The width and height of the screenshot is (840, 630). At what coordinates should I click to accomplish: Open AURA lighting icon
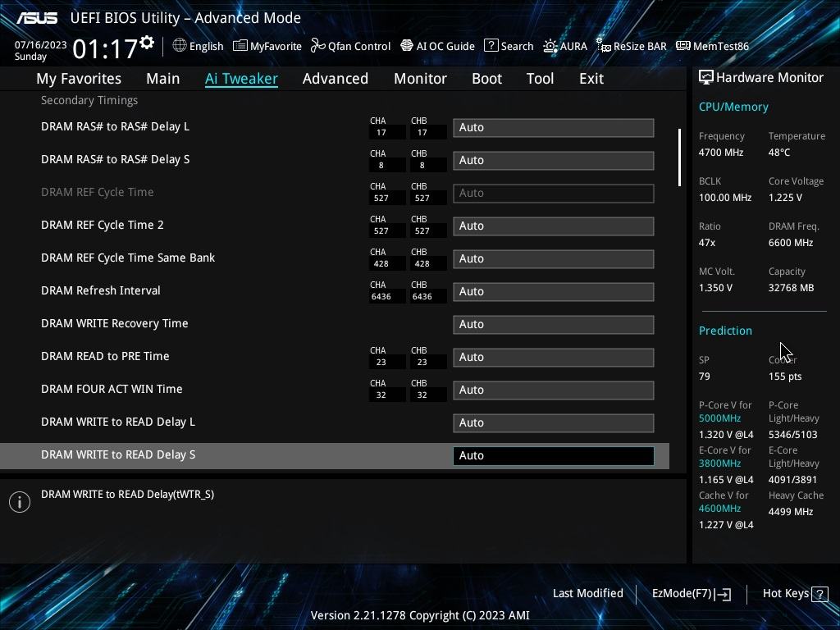pos(550,46)
